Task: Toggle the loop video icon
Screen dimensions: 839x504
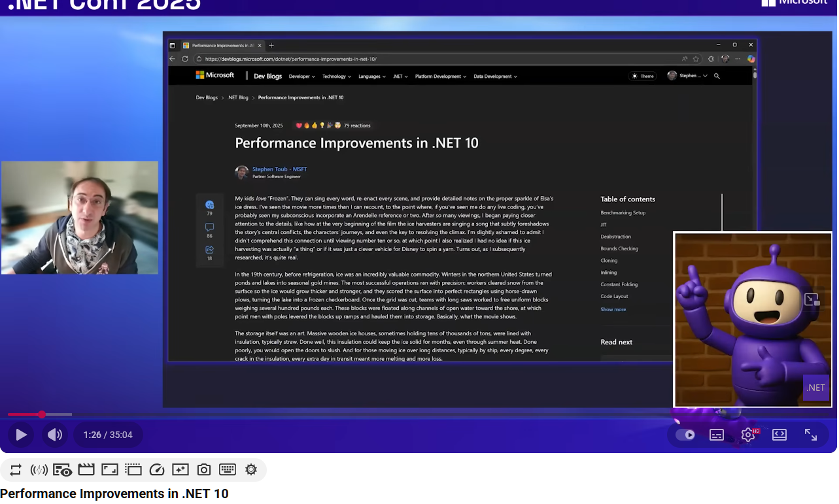Action: [x=16, y=469]
